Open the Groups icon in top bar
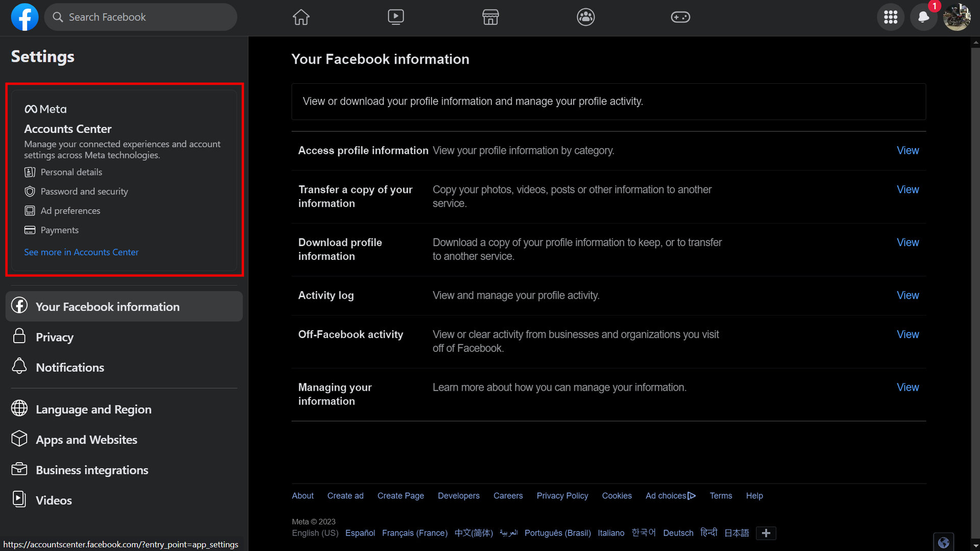Screen dimensions: 980x551 (585, 17)
